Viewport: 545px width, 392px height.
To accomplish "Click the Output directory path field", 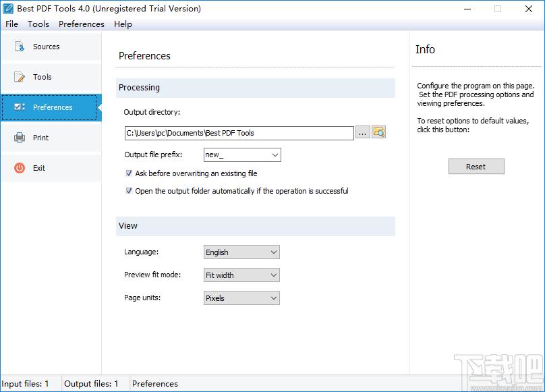I will pyautogui.click(x=239, y=133).
